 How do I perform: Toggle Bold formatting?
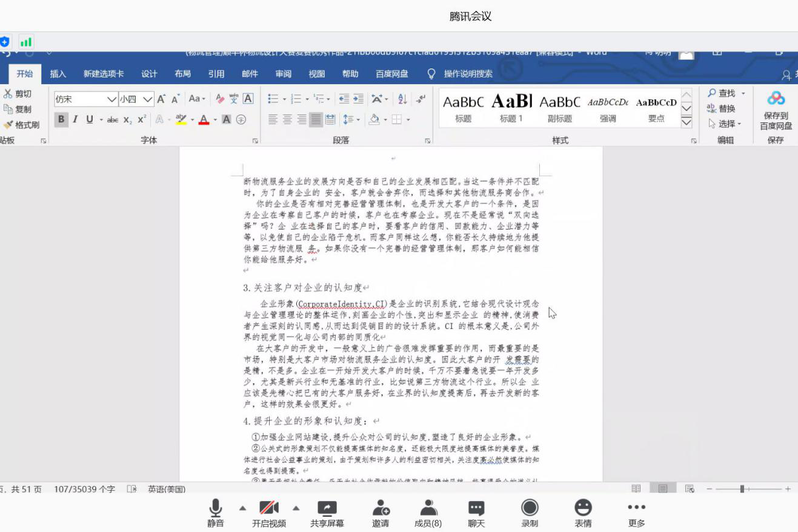61,119
